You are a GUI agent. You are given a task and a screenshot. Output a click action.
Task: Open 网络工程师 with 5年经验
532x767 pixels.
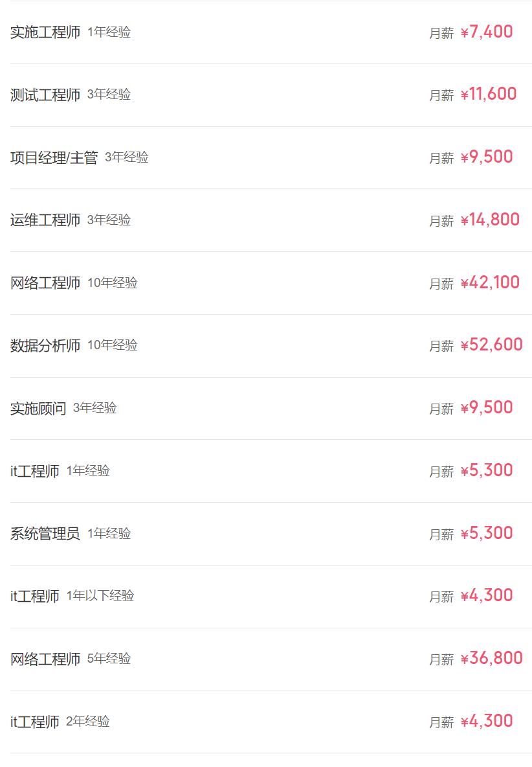[45, 659]
